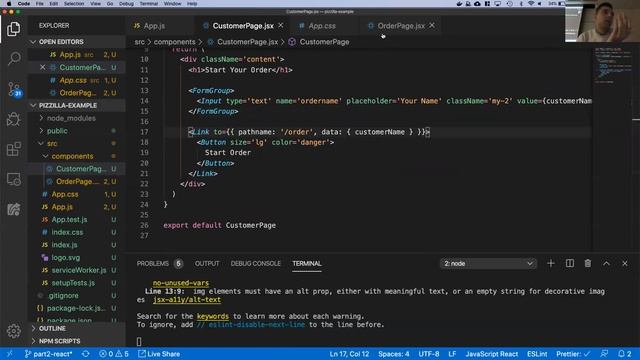Toggle Prettier status in status bar
Image resolution: width=640 pixels, height=360 pixels.
pyautogui.click(x=573, y=354)
